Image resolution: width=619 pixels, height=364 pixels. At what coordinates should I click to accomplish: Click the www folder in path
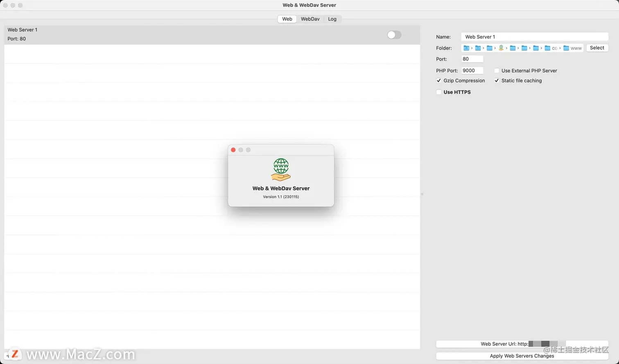click(x=572, y=48)
